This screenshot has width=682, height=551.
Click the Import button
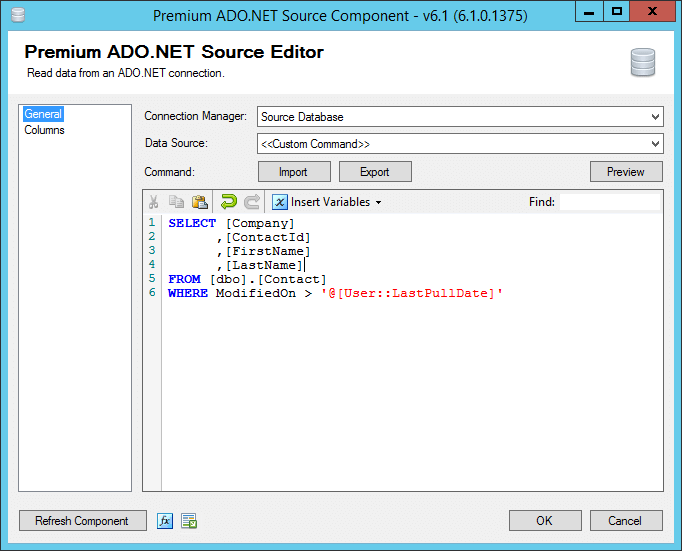coord(294,172)
